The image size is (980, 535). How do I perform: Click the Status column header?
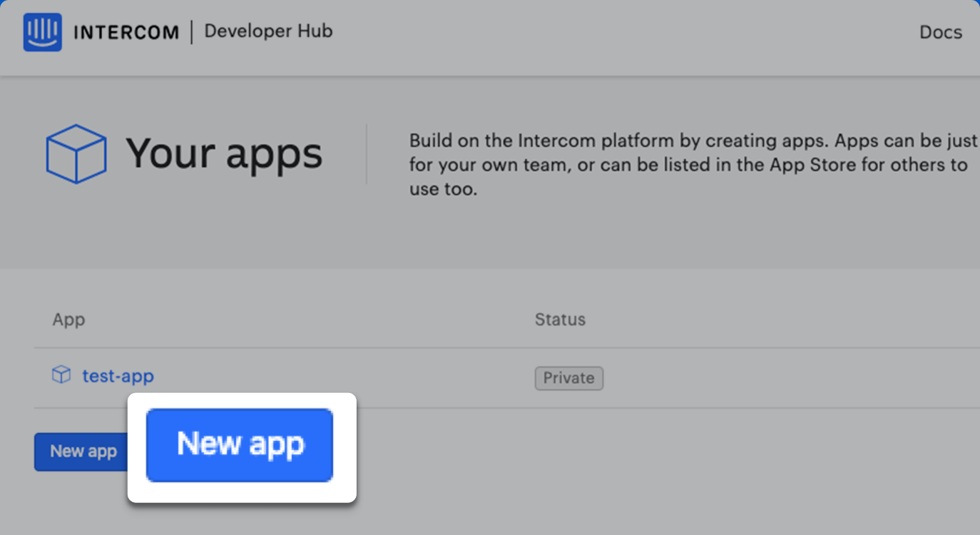pos(560,320)
